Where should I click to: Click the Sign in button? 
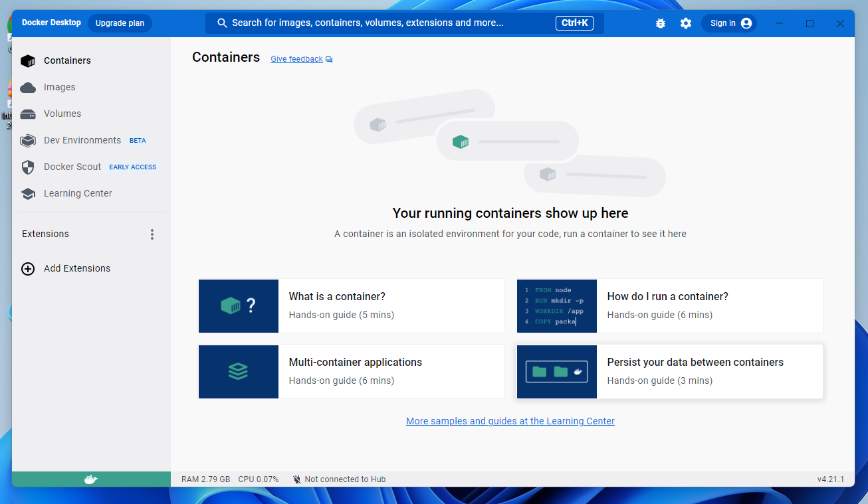point(729,23)
